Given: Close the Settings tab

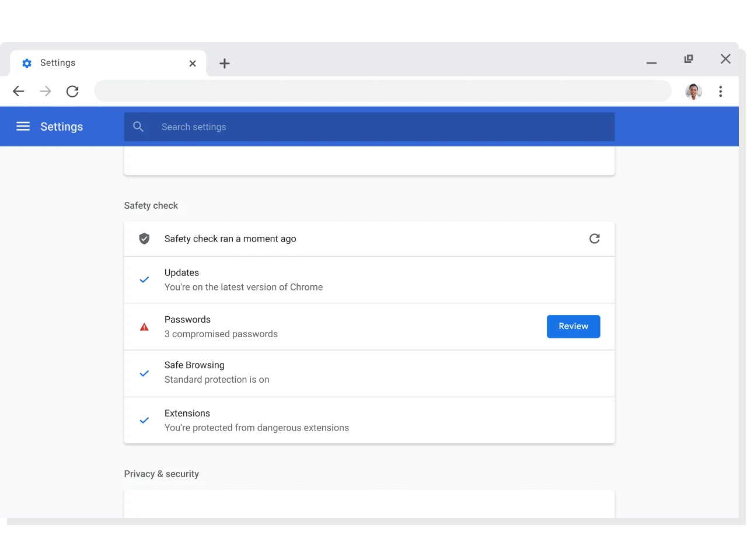Looking at the screenshot, I should [x=193, y=64].
